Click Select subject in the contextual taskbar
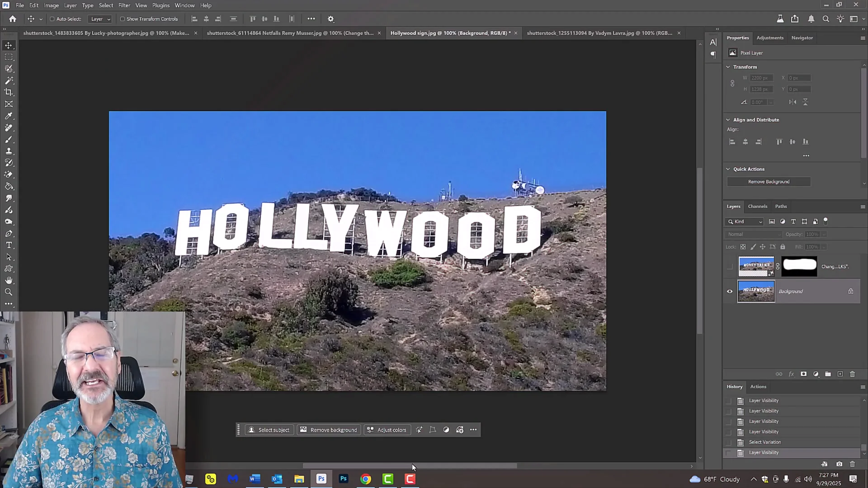868x488 pixels. (269, 430)
